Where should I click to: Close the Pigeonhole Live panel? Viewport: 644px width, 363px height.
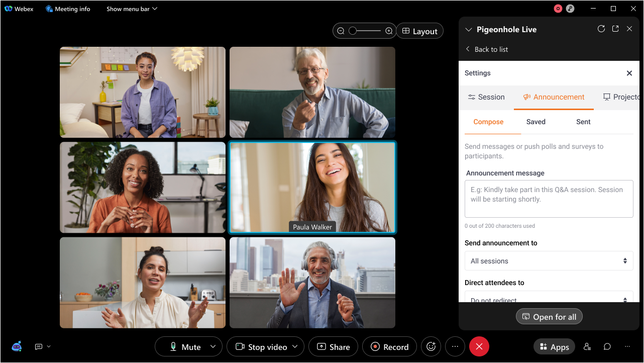[x=629, y=29]
